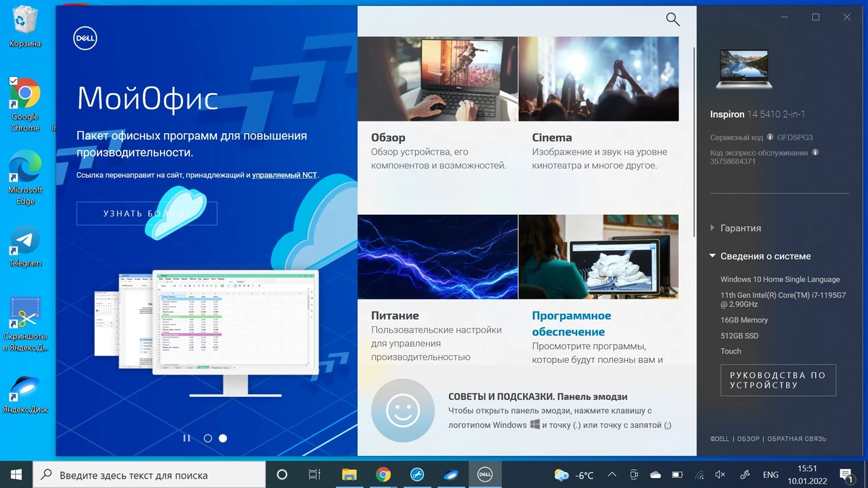Click the МойОфис banner heading
The width and height of the screenshot is (868, 488).
pyautogui.click(x=148, y=98)
